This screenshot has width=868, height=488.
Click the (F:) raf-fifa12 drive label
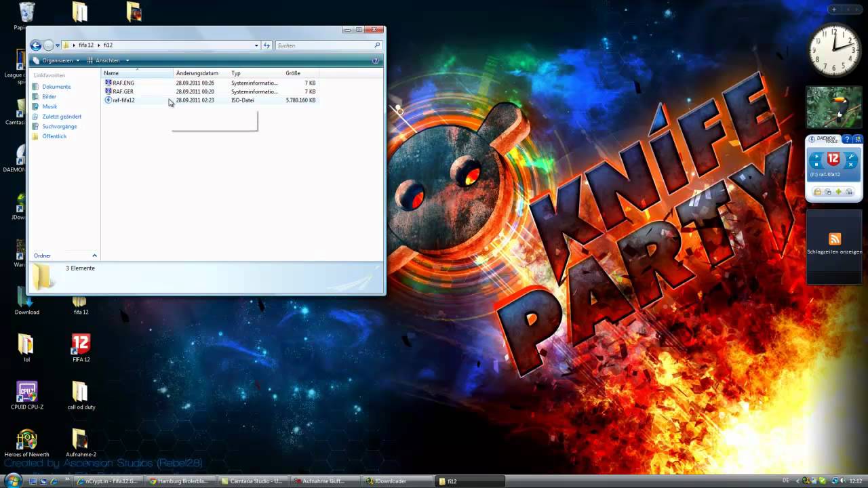825,174
